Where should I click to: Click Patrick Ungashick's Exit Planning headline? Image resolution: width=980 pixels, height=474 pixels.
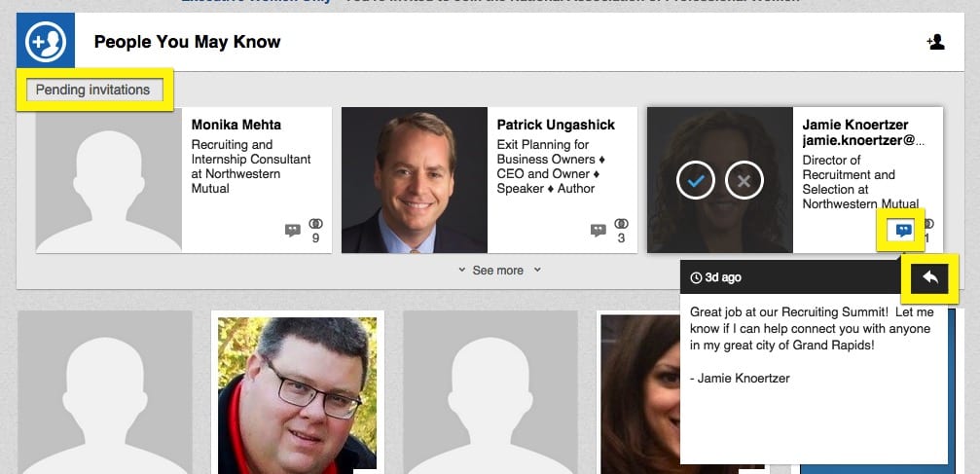click(551, 166)
